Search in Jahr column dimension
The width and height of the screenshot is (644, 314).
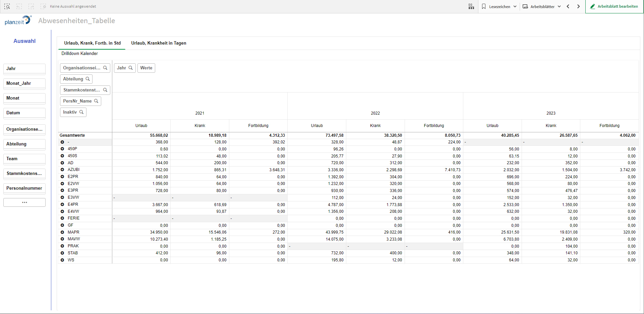[x=130, y=68]
